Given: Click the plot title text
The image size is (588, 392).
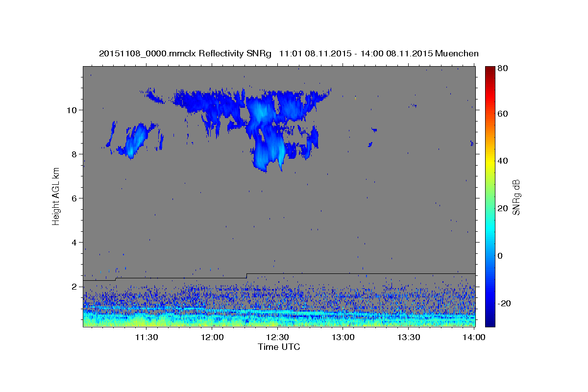Looking at the screenshot, I should tap(289, 53).
